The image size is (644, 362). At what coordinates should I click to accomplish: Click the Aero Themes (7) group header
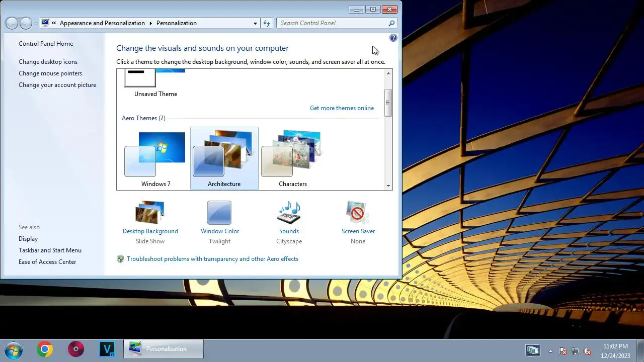point(143,118)
